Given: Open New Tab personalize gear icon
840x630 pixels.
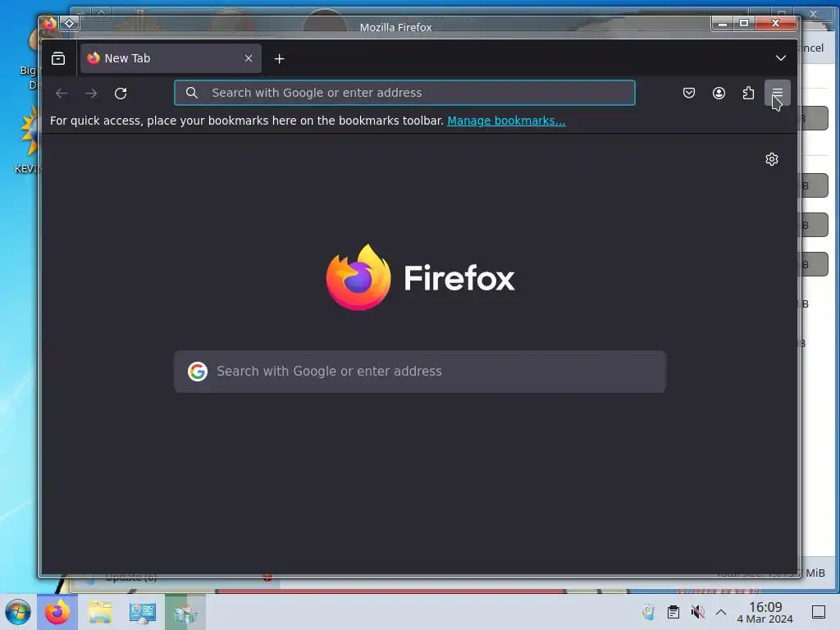Looking at the screenshot, I should (x=772, y=159).
